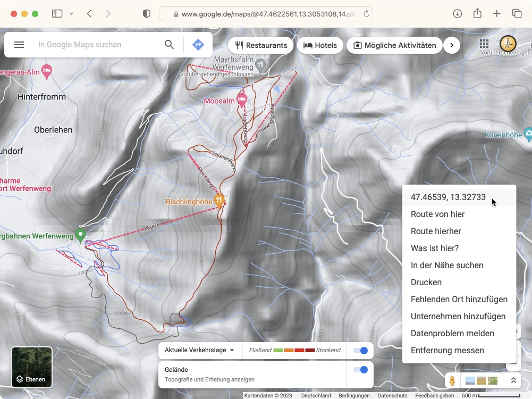Expand the map imagery strip chevron

pos(513,380)
